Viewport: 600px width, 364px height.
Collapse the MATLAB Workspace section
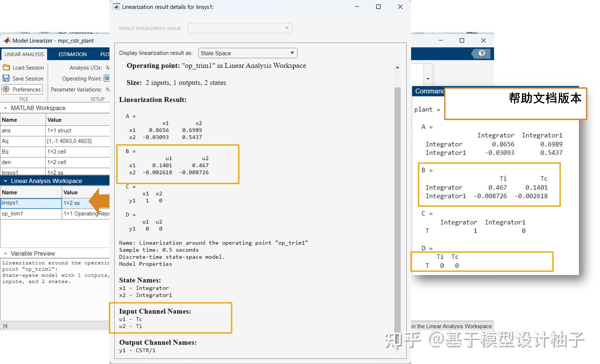[5, 108]
